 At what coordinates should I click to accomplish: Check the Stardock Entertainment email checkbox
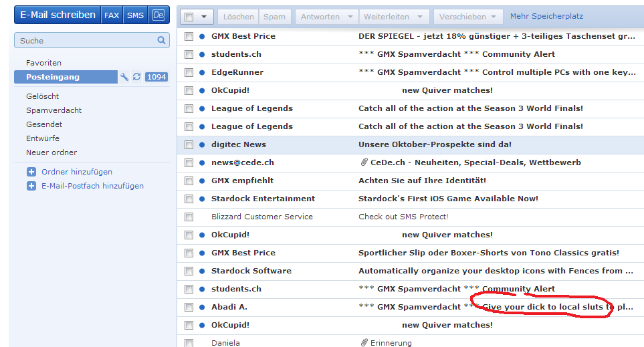click(189, 199)
